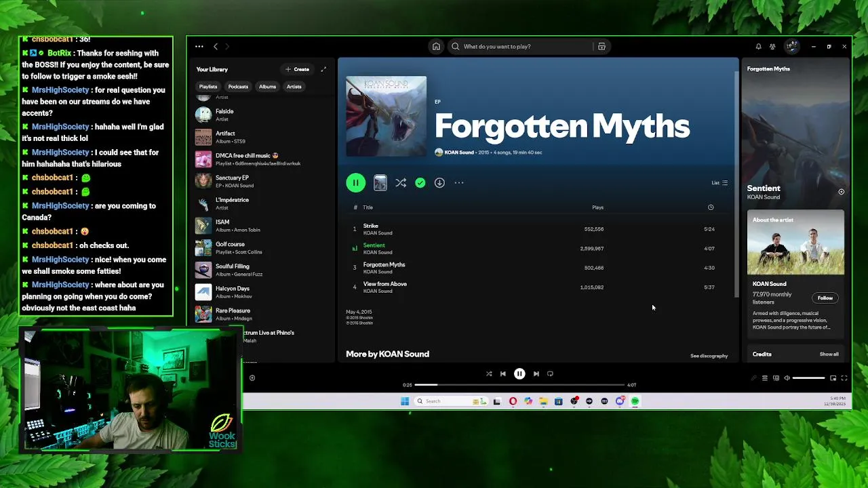
Task: Click the What do you want to play search field
Action: [519, 47]
